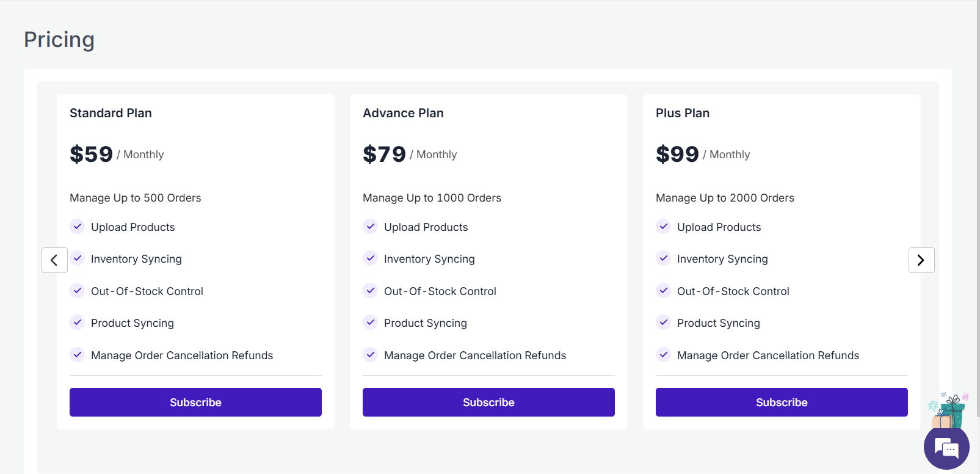Click Plus Plan Upload Products checkmark
This screenshot has width=980, height=474.
pyautogui.click(x=664, y=227)
